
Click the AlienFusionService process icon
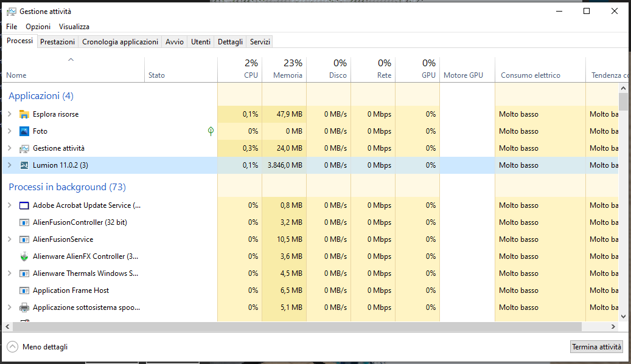tap(24, 239)
